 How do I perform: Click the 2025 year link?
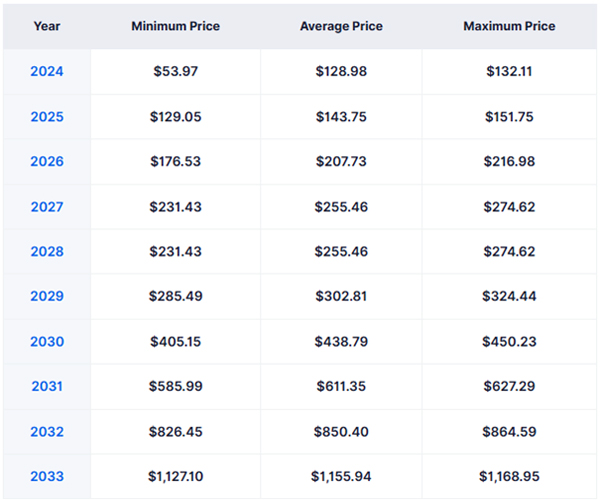click(x=47, y=117)
